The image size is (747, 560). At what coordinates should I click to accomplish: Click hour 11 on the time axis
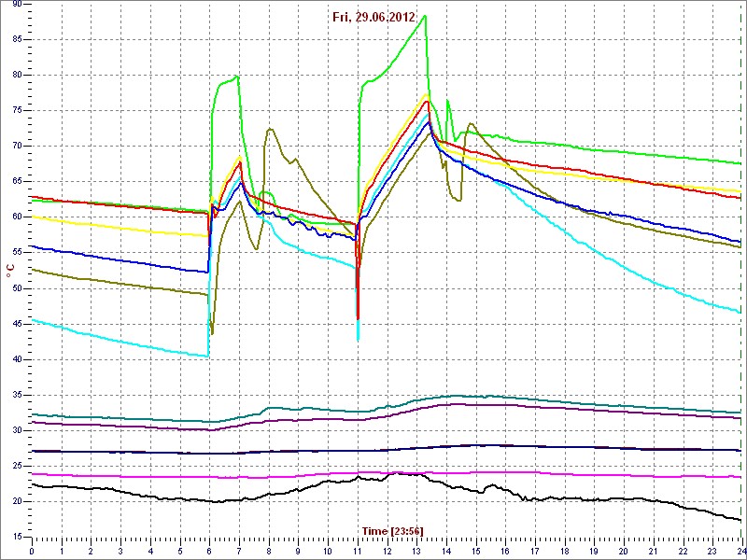point(358,551)
